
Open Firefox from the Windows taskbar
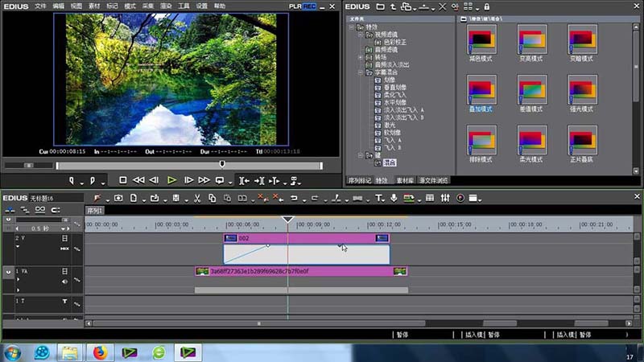pyautogui.click(x=100, y=352)
